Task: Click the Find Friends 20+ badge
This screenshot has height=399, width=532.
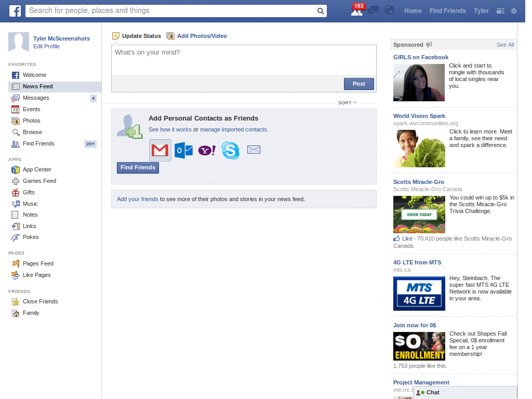Action: click(x=90, y=144)
